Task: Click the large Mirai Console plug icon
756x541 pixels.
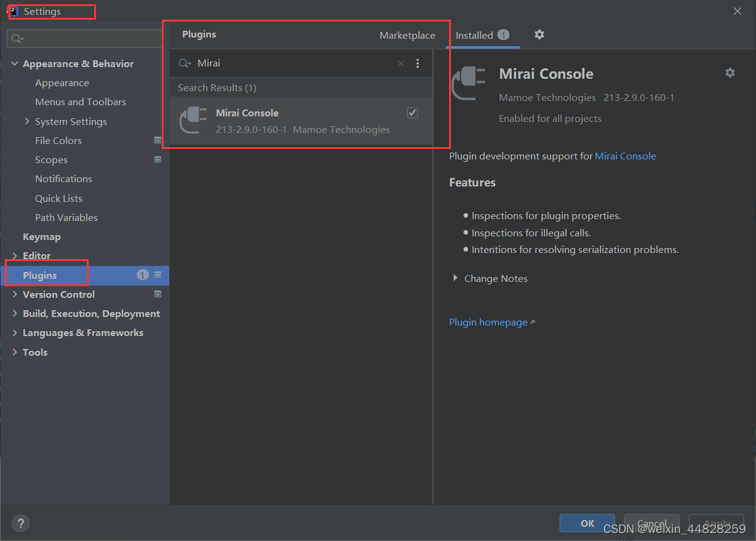Action: pyautogui.click(x=469, y=84)
